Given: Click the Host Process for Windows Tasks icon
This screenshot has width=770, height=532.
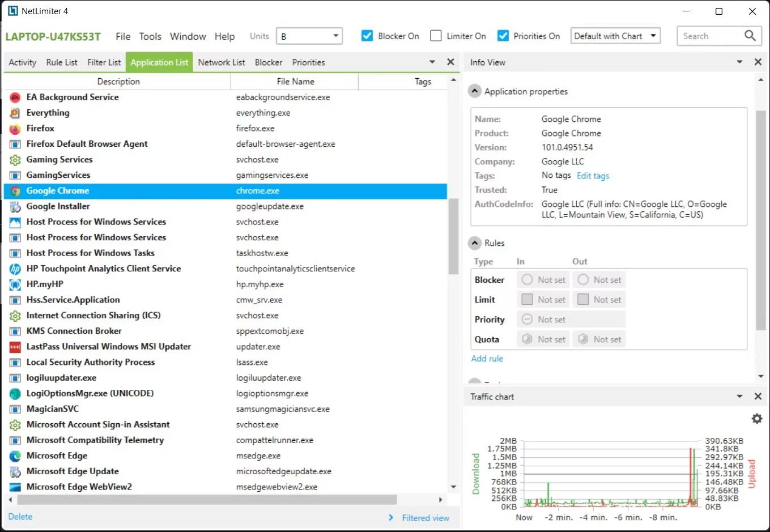Looking at the screenshot, I should pyautogui.click(x=15, y=253).
